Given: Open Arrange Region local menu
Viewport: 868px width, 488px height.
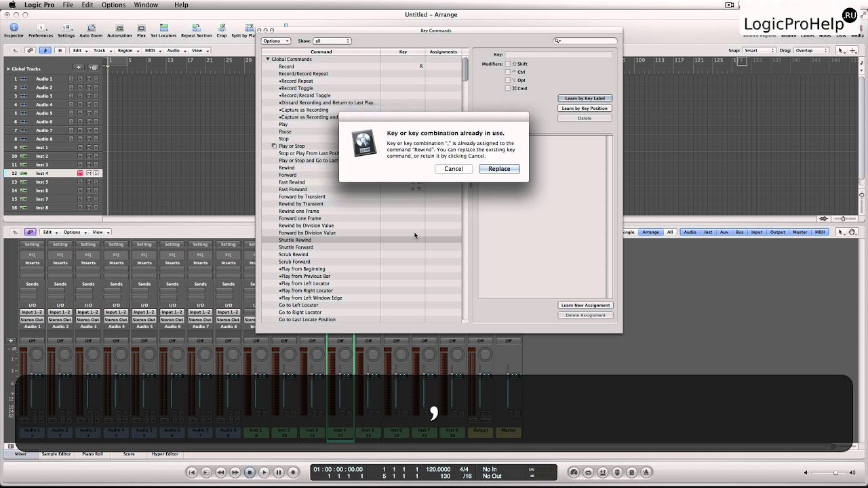Looking at the screenshot, I should 127,50.
